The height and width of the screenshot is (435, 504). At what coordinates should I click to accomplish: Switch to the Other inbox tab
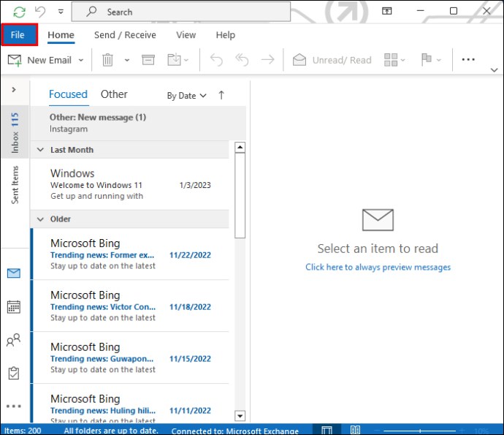[114, 94]
